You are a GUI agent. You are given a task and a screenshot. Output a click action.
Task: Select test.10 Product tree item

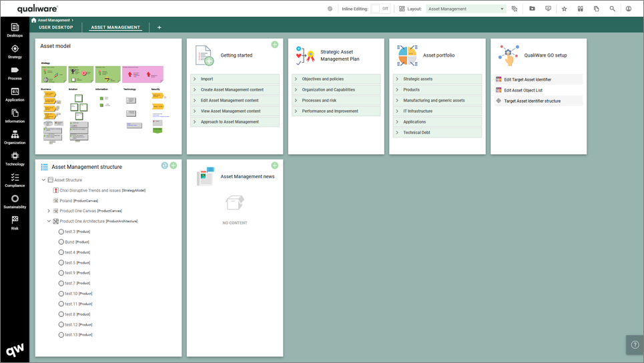[75, 294]
